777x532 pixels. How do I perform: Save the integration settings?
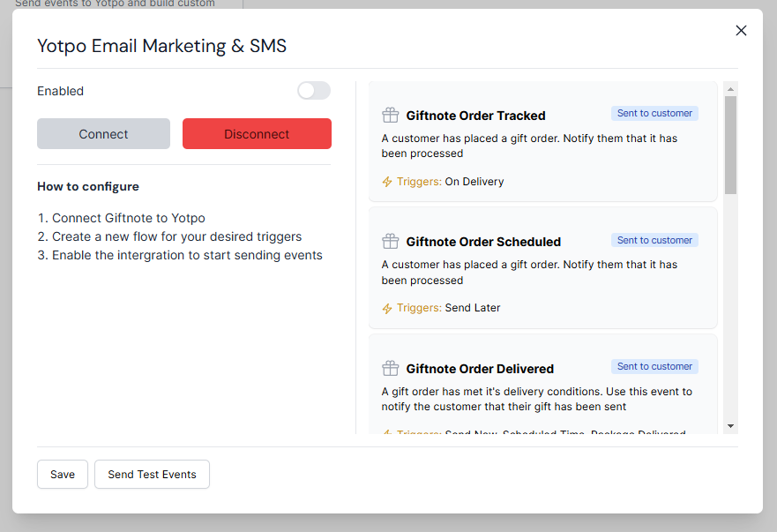tap(63, 475)
